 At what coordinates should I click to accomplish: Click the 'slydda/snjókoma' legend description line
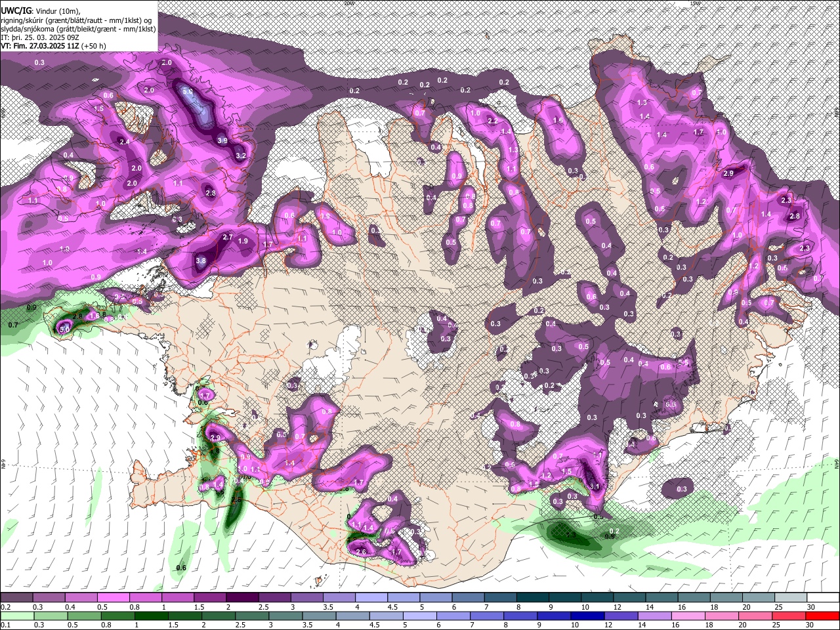pyautogui.click(x=78, y=29)
